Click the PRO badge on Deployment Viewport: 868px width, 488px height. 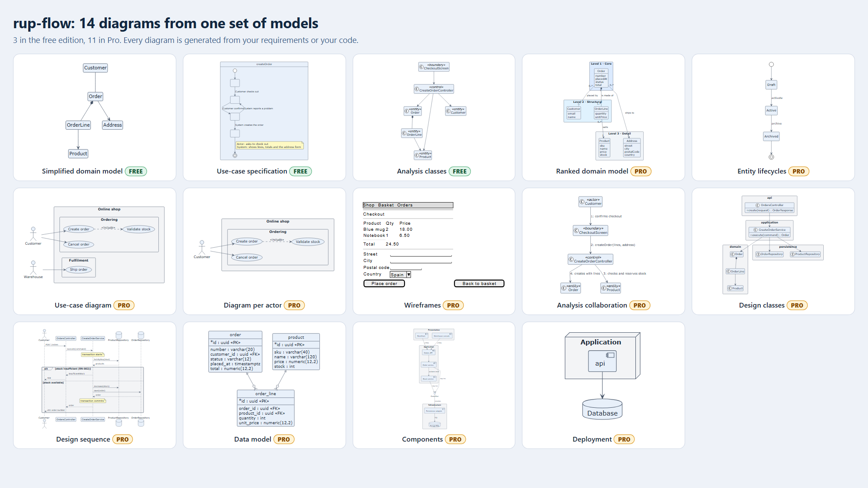pos(624,439)
